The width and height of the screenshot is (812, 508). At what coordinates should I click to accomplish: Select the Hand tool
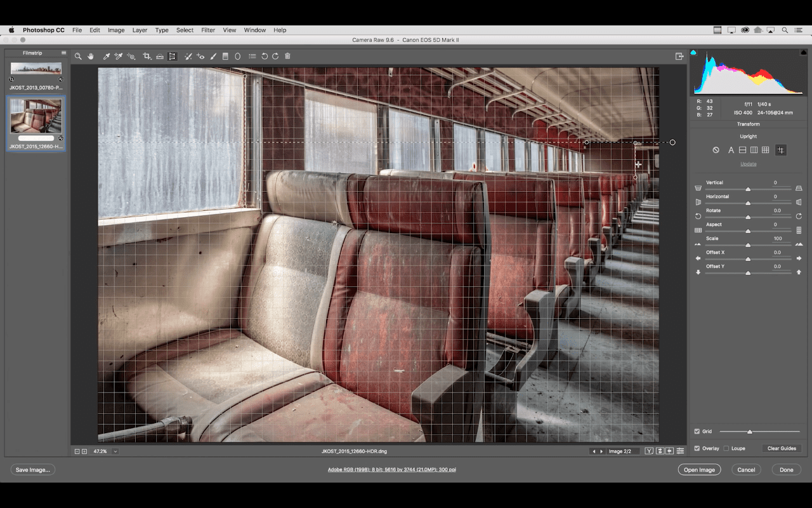click(91, 57)
